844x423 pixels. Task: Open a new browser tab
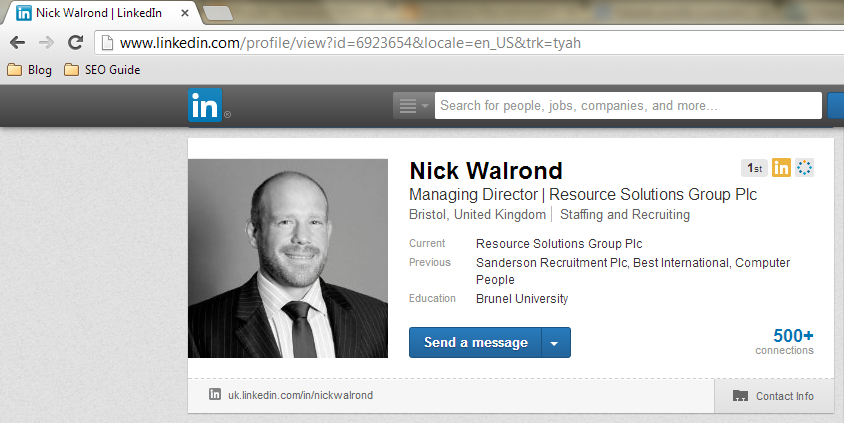(218, 13)
